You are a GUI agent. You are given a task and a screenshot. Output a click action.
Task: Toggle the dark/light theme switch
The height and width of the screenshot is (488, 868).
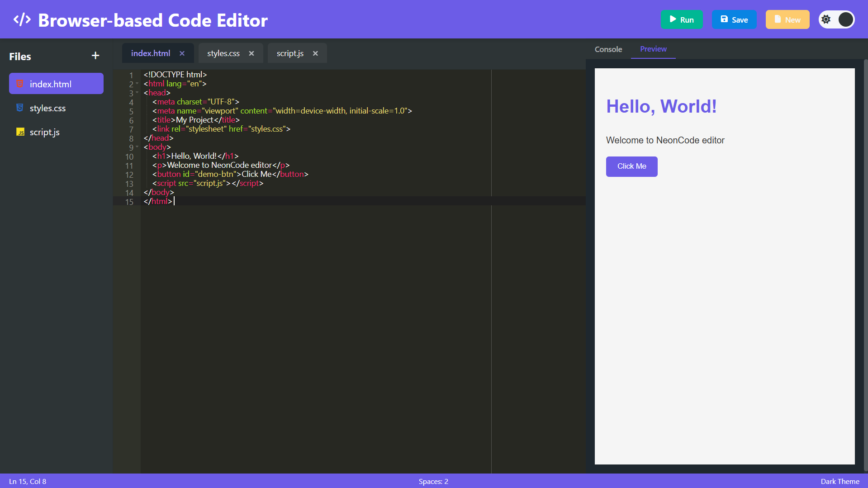pos(837,19)
